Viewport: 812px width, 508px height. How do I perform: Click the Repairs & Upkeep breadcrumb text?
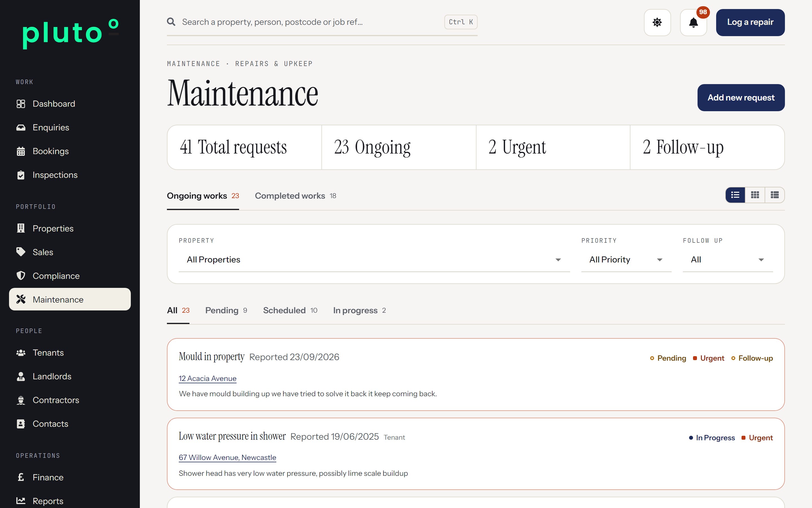pos(274,64)
